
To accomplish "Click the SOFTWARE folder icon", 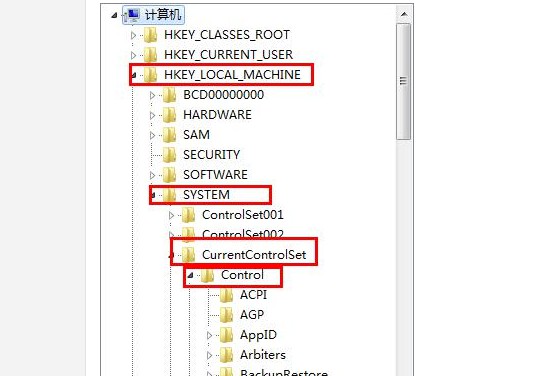I will [x=170, y=175].
